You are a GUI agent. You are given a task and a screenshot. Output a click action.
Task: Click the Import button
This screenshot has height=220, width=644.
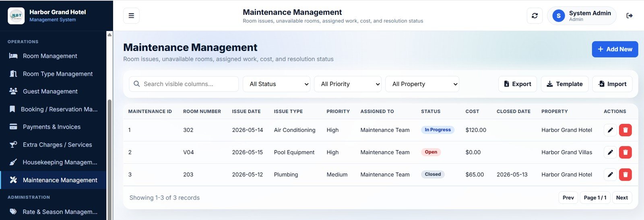tap(612, 84)
